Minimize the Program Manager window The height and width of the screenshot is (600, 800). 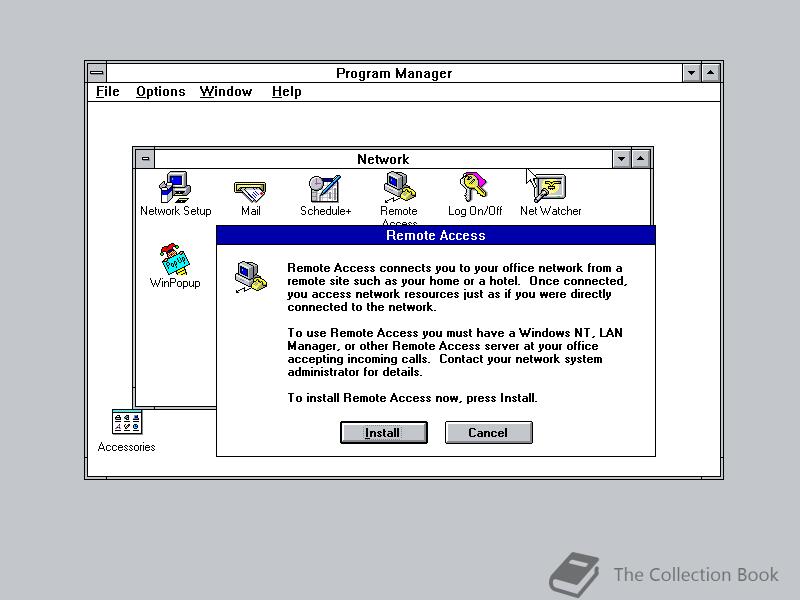pyautogui.click(x=691, y=73)
